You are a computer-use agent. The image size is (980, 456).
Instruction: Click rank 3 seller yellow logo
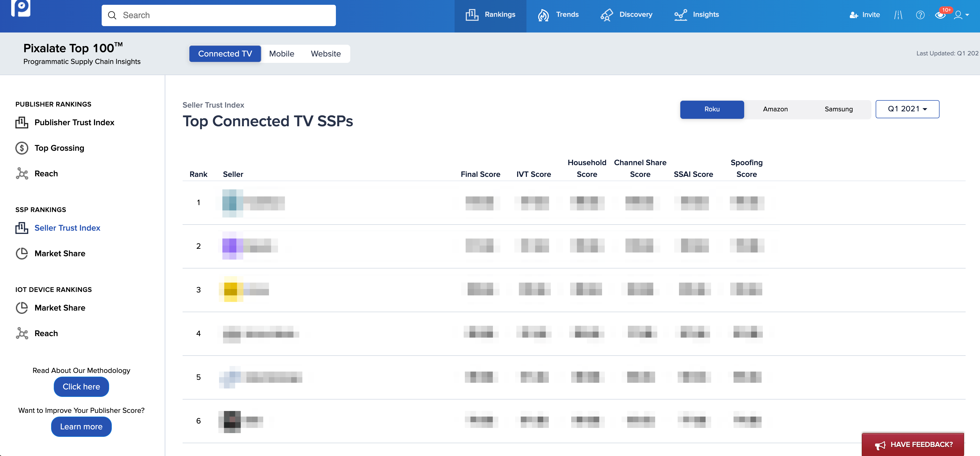tap(231, 289)
